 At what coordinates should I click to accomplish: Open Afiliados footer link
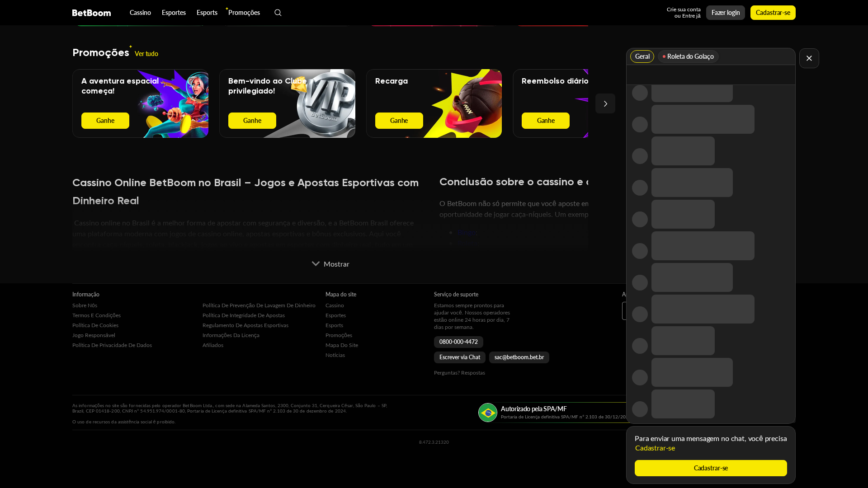213,345
